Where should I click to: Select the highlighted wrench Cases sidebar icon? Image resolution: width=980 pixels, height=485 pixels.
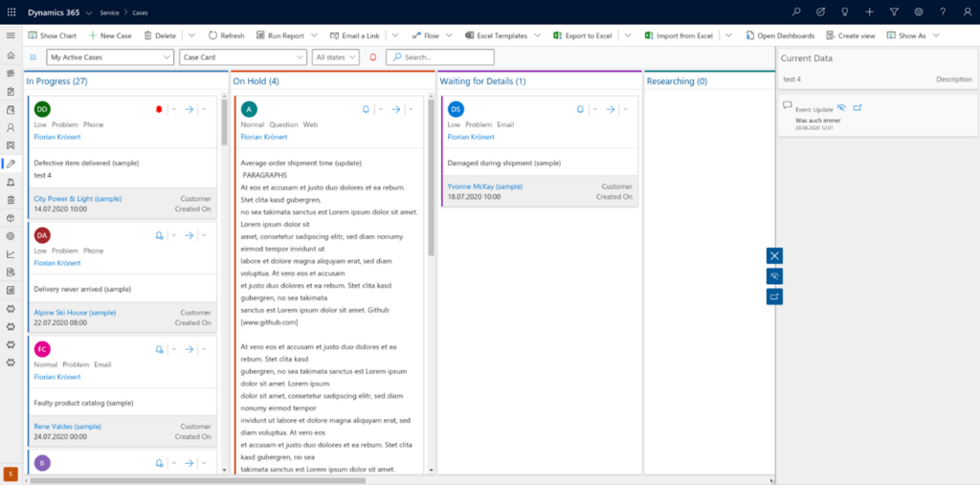click(x=11, y=164)
